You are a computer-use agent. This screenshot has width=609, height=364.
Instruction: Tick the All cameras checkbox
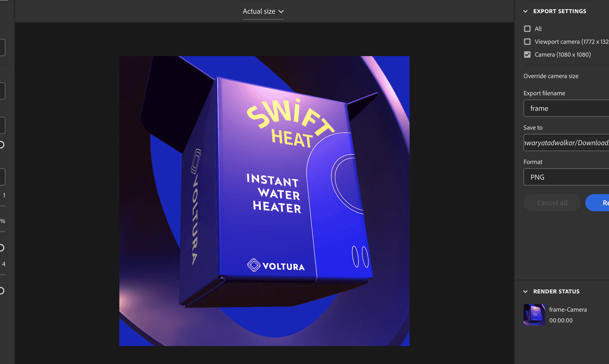click(x=527, y=29)
